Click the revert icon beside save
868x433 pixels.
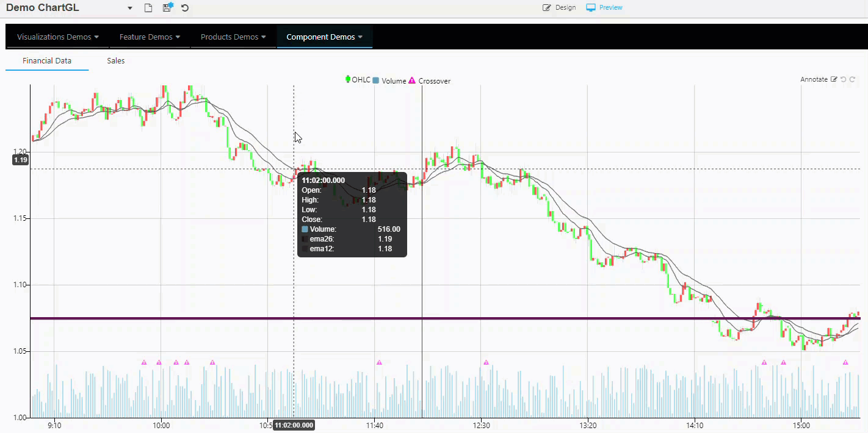185,8
